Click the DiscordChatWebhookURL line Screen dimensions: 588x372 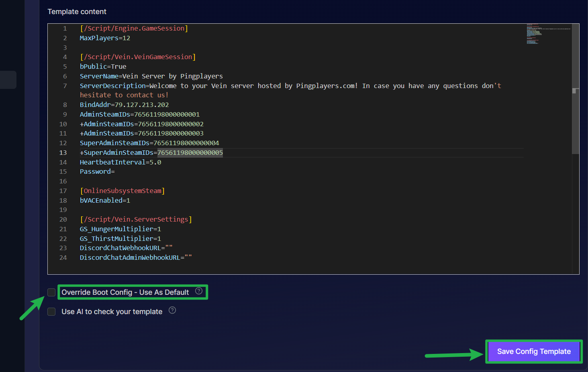126,248
